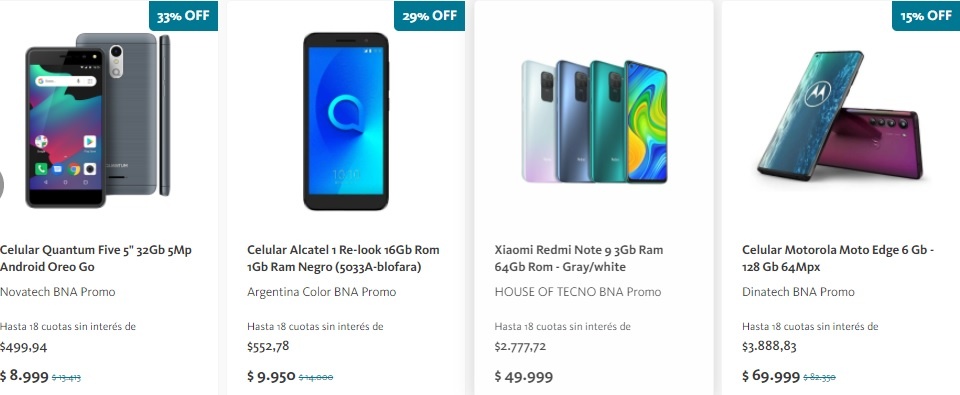Image resolution: width=960 pixels, height=395 pixels.
Task: Select the Novatech BNA Promo seller
Action: tap(58, 292)
